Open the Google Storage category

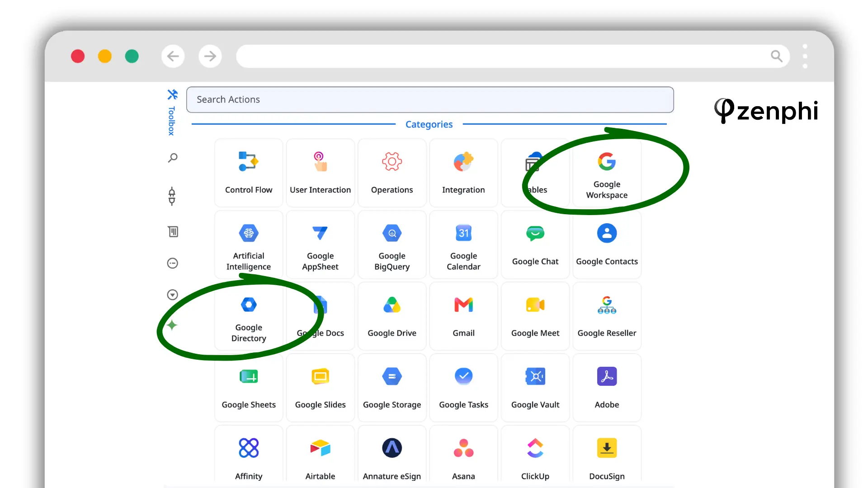pos(392,388)
